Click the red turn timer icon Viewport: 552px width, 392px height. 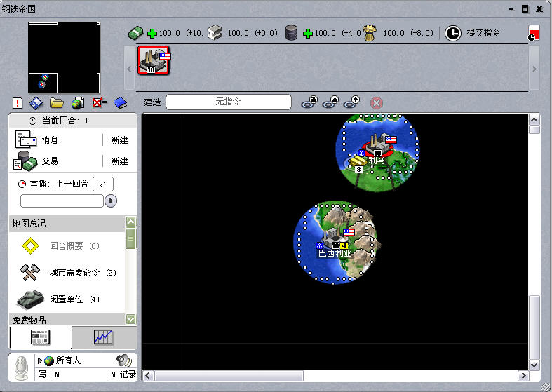coord(534,33)
